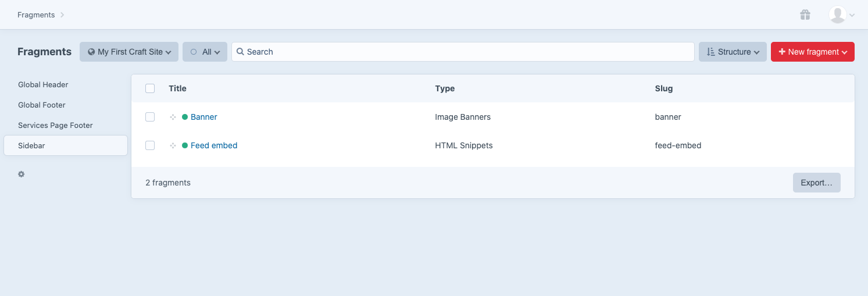Click the move handle beside Feed embed
This screenshot has width=868, height=296.
coord(173,146)
